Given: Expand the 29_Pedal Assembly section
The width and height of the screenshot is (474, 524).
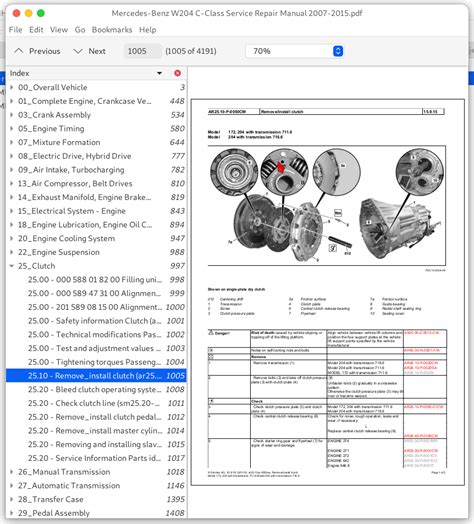Looking at the screenshot, I should coord(12,513).
